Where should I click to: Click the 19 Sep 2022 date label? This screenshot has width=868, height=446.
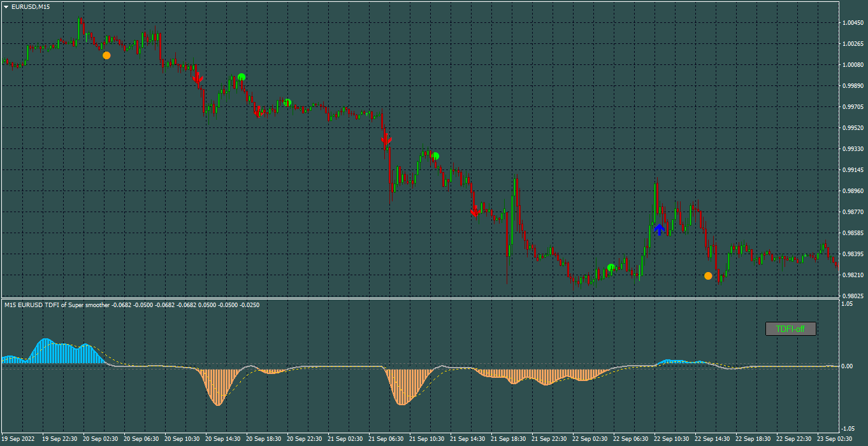click(x=18, y=439)
